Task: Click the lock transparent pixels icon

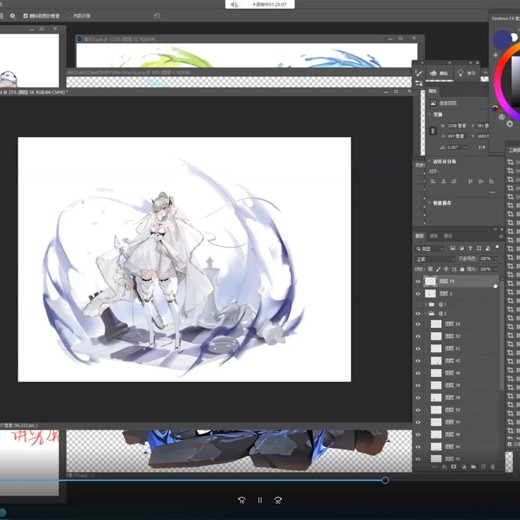Action: 430,269
